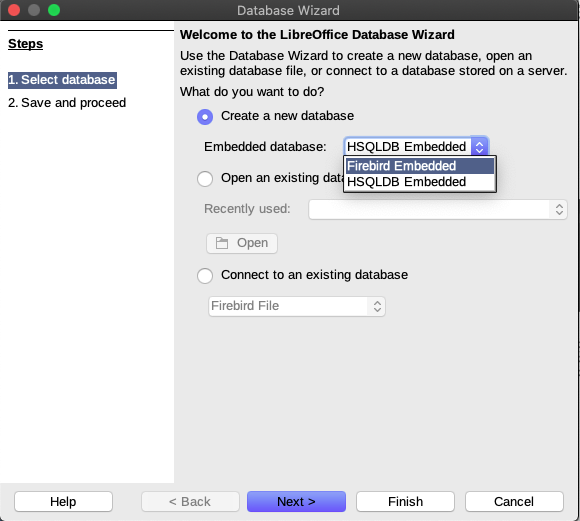Click the What do you want to do text
Viewport: 580px width, 521px height.
click(x=252, y=92)
